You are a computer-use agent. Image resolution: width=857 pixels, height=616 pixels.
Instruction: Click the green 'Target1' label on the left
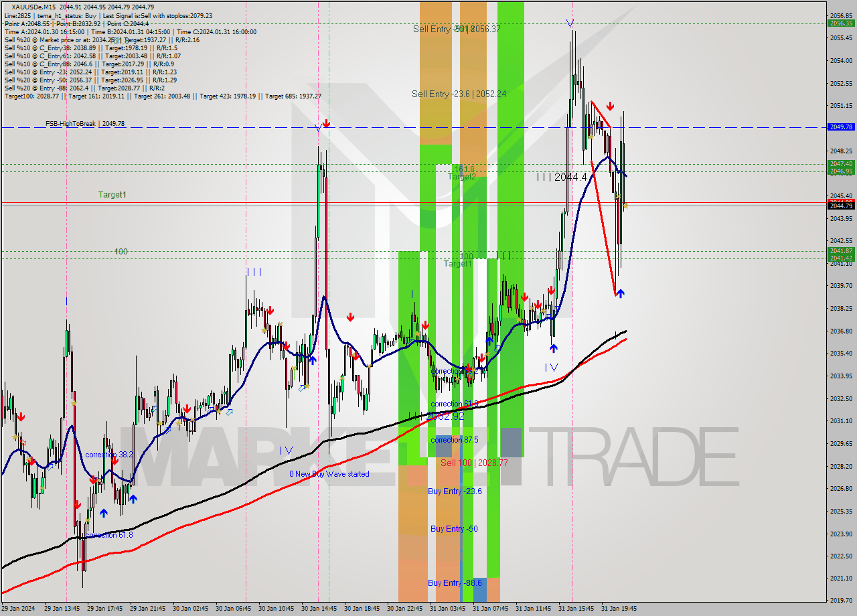pos(112,195)
